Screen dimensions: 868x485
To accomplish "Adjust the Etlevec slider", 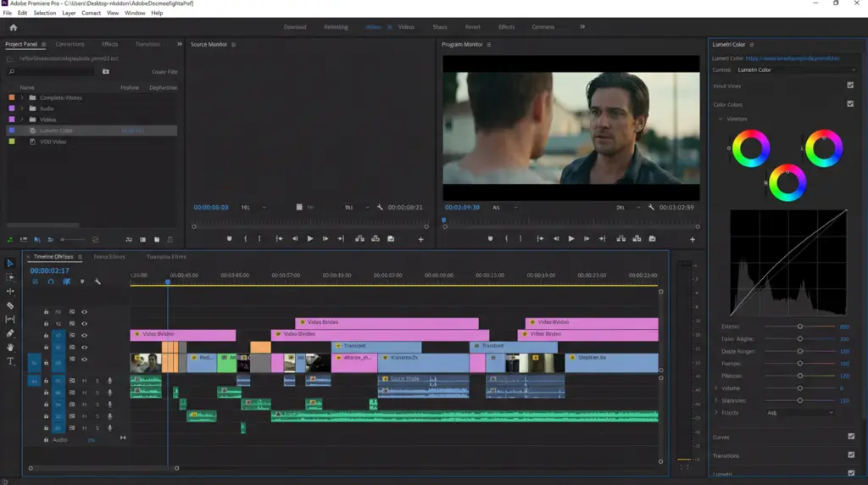I will [x=800, y=326].
